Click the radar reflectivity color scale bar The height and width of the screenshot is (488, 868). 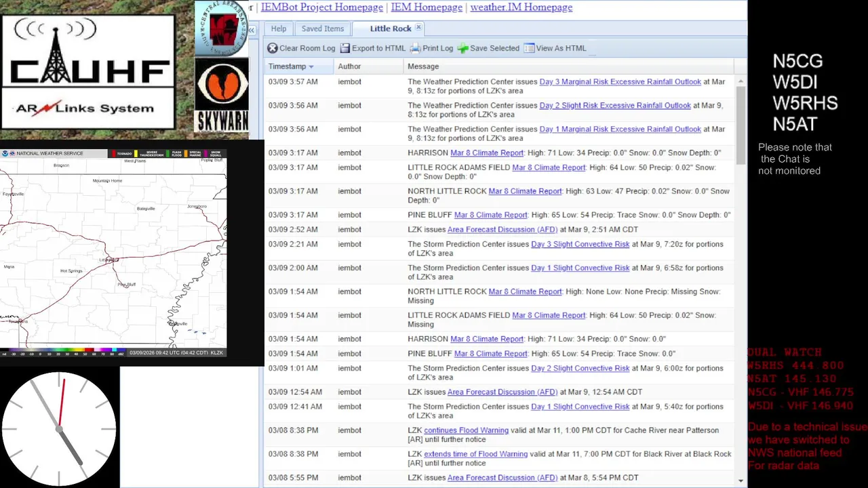click(x=63, y=352)
